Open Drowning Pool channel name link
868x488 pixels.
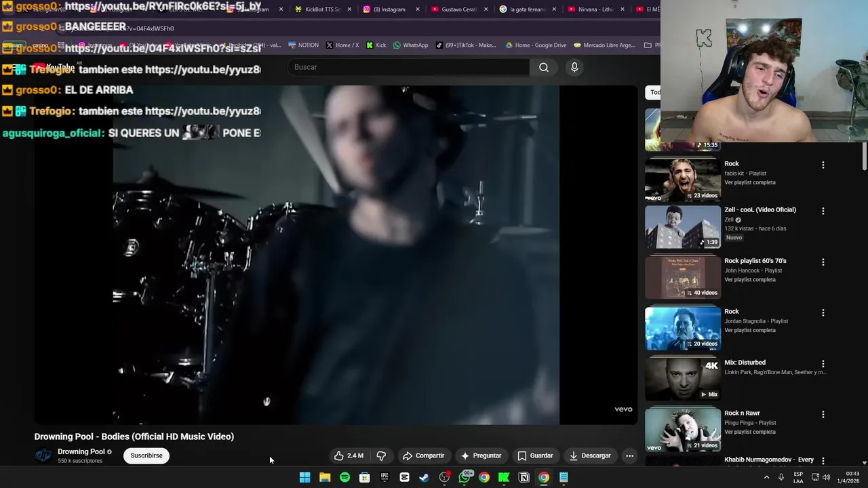81,451
